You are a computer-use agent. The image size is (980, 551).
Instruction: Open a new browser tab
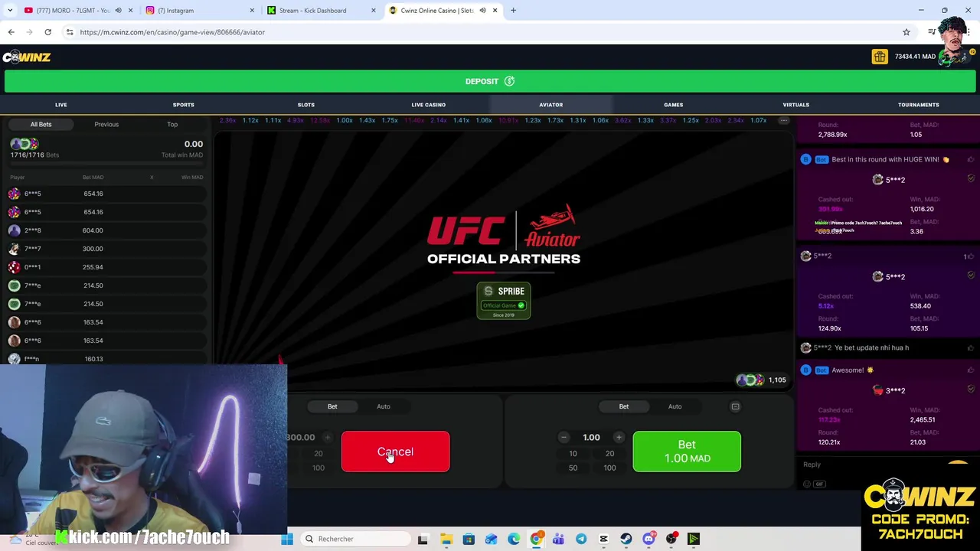click(513, 11)
